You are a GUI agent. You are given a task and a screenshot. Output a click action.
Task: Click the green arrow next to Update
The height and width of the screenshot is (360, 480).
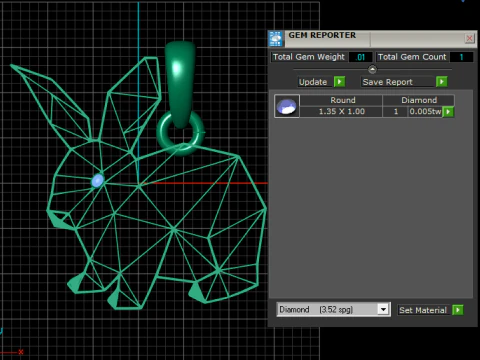coord(339,82)
